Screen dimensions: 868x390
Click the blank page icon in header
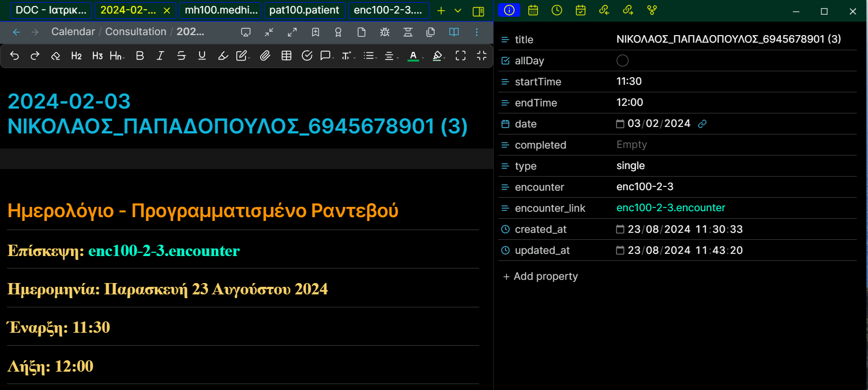361,32
